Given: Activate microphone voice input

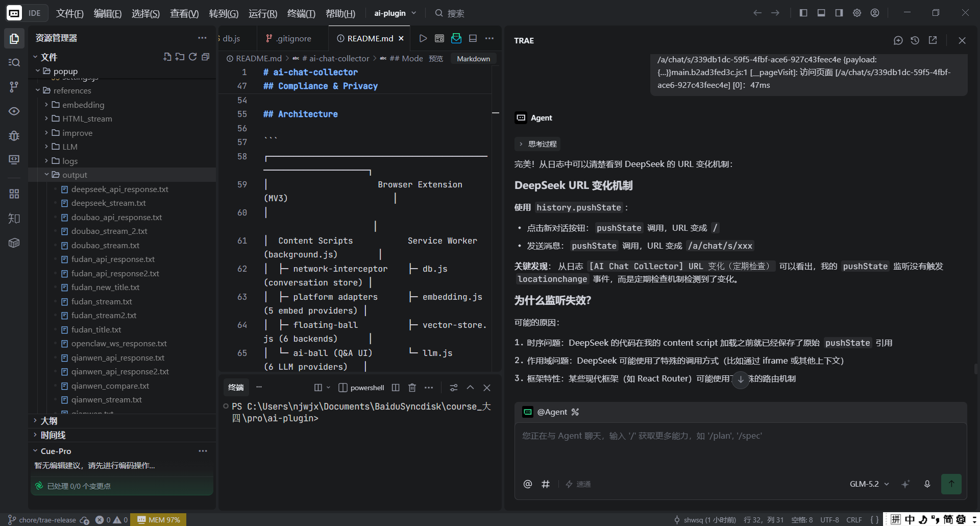Looking at the screenshot, I should [x=927, y=484].
